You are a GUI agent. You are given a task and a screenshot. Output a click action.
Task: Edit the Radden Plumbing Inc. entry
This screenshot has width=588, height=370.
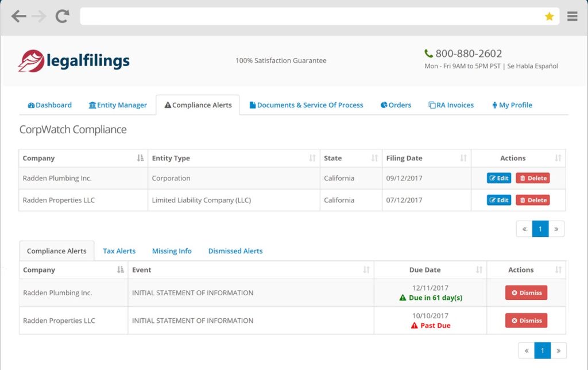click(499, 178)
